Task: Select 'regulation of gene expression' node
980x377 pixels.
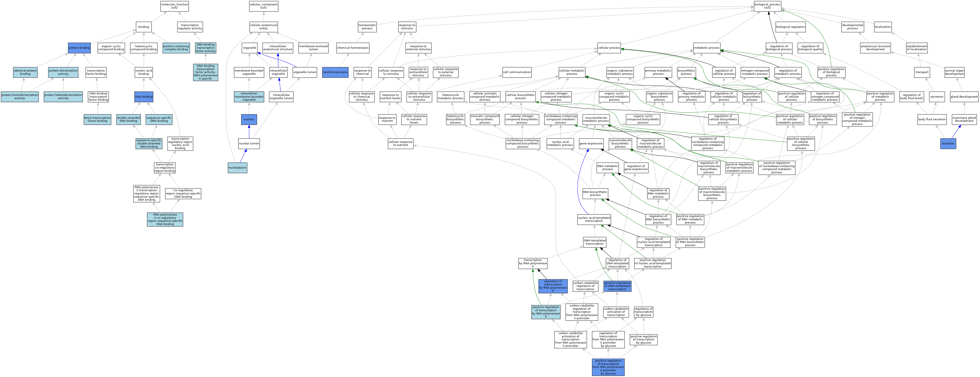Action: coord(636,168)
